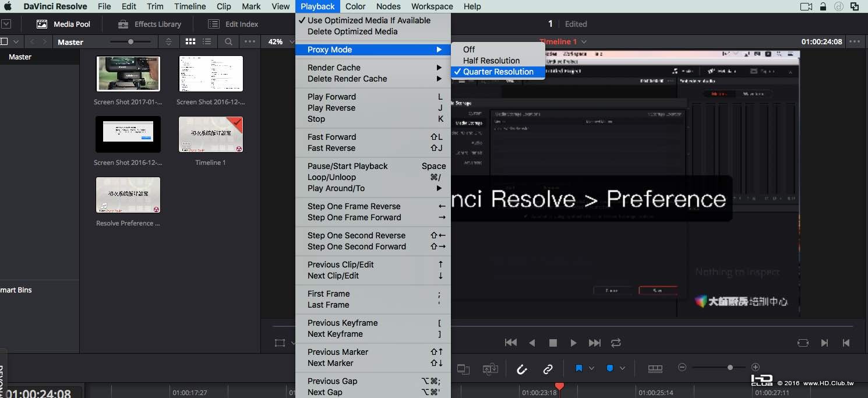Open the 42% viewer zoom dropdown
Viewport: 868px width, 398px height.
pyautogui.click(x=281, y=42)
